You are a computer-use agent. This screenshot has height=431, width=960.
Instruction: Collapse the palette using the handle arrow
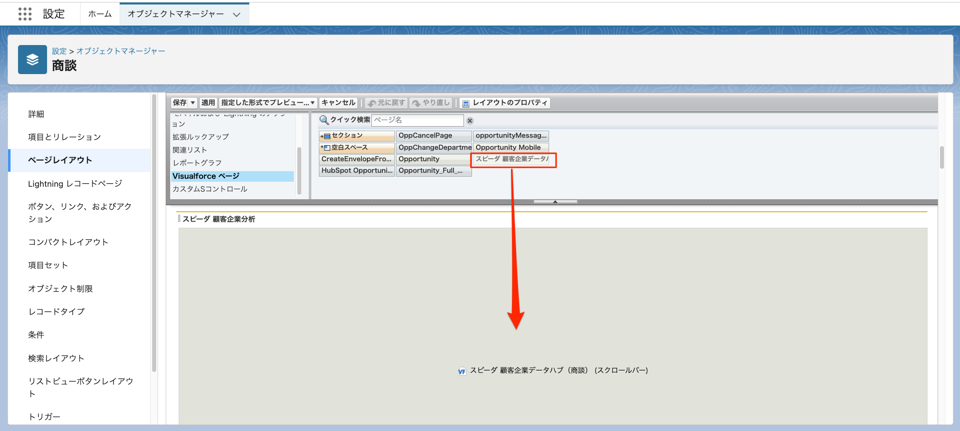[555, 202]
